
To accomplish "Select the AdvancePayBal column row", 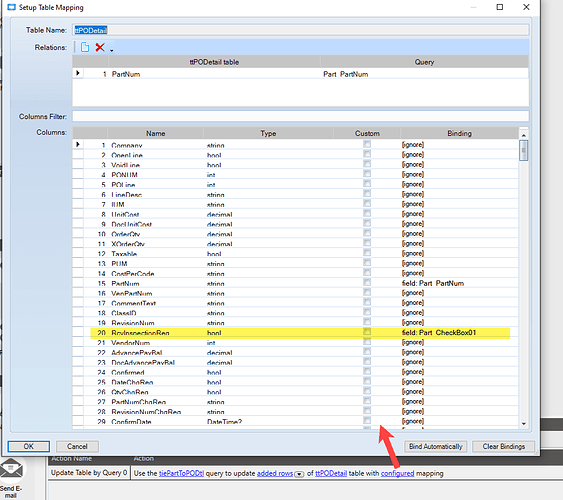I will pyautogui.click(x=296, y=352).
